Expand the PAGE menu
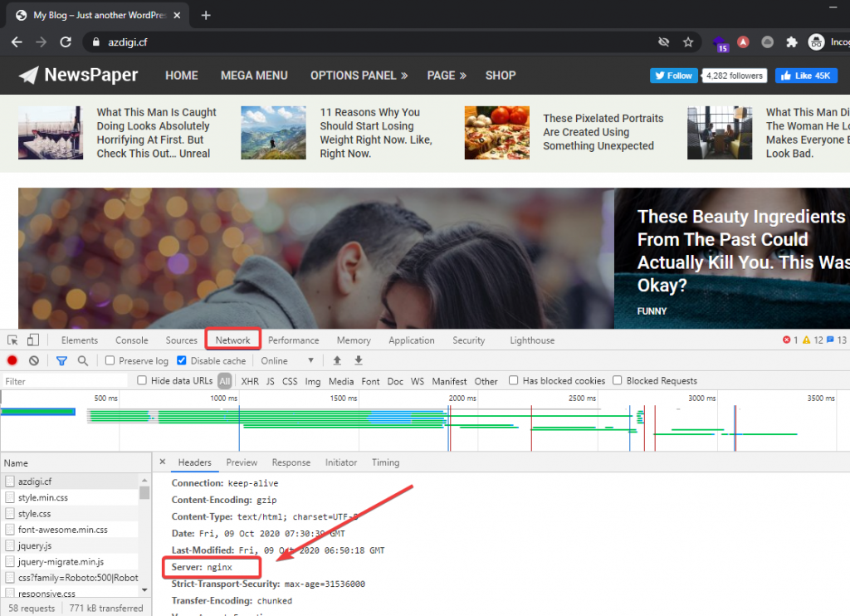The width and height of the screenshot is (850, 616). [447, 76]
